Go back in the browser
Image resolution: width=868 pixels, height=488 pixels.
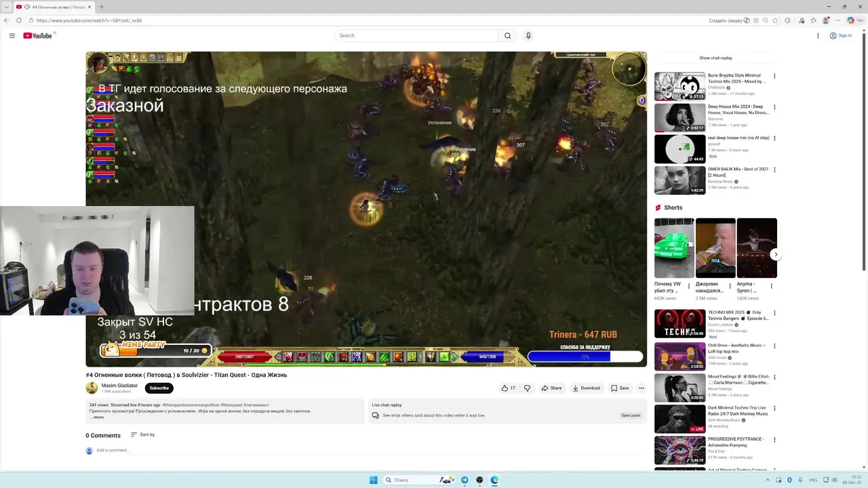(7, 20)
